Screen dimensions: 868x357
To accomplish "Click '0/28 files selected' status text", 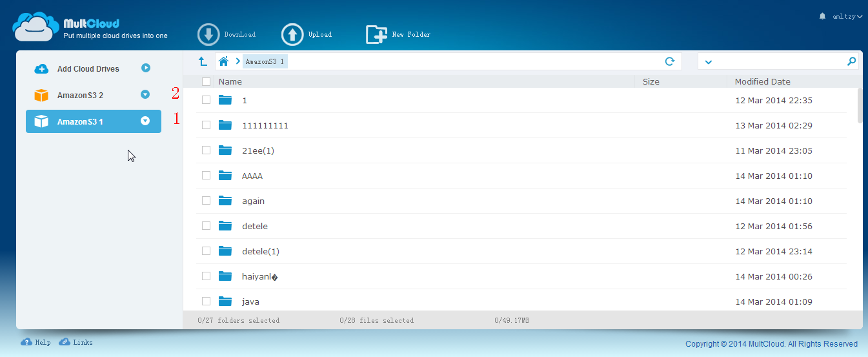I will tap(377, 320).
